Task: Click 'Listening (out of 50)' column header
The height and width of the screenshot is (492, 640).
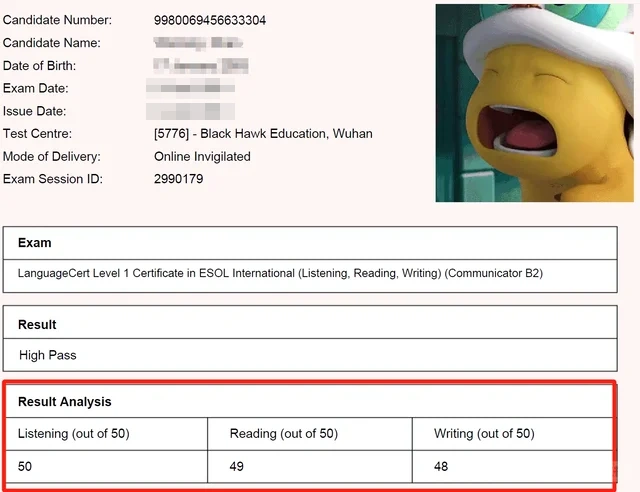Action: click(73, 434)
